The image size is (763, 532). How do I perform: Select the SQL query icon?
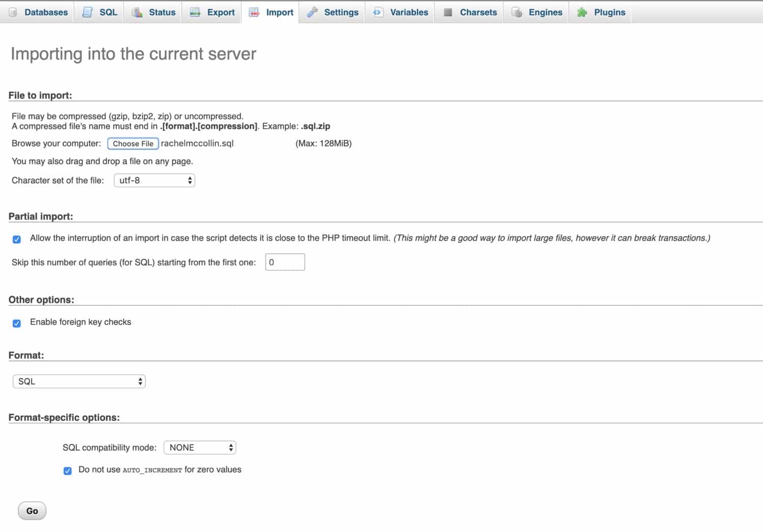87,11
